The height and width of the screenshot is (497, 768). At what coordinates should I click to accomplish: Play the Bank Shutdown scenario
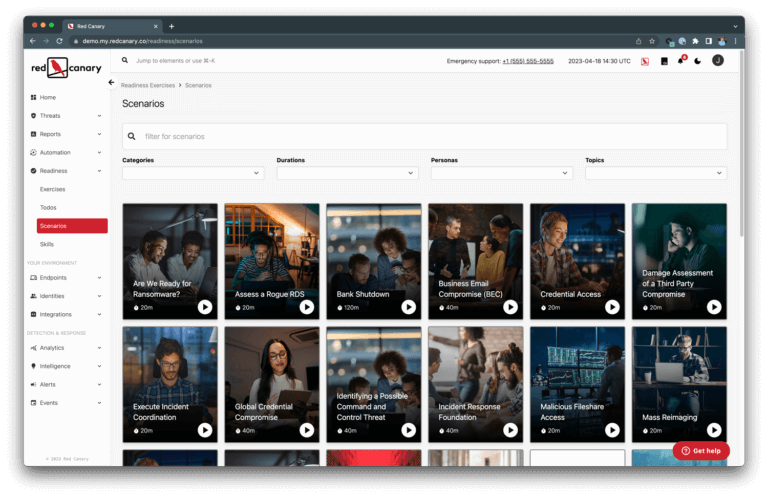coord(408,307)
